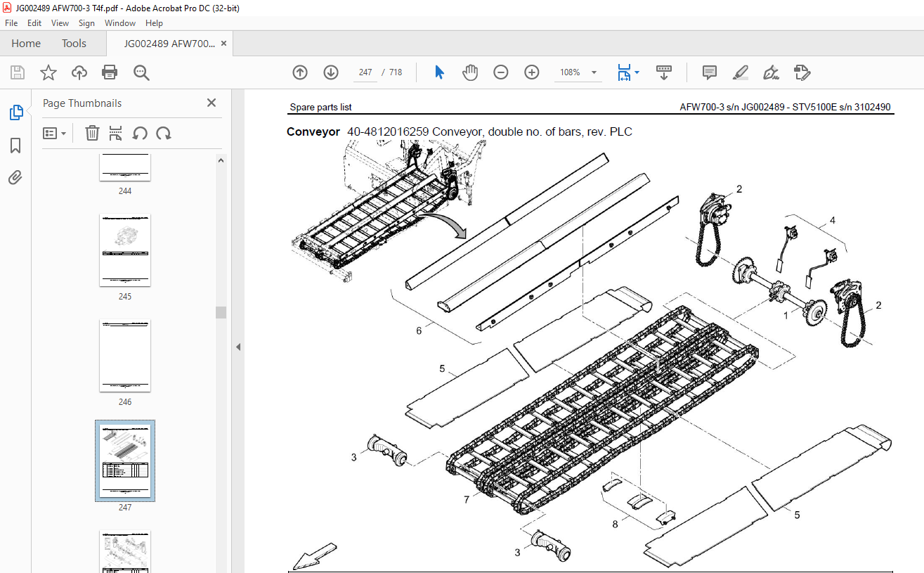Open the File menu
This screenshot has height=573, width=924.
[x=11, y=23]
